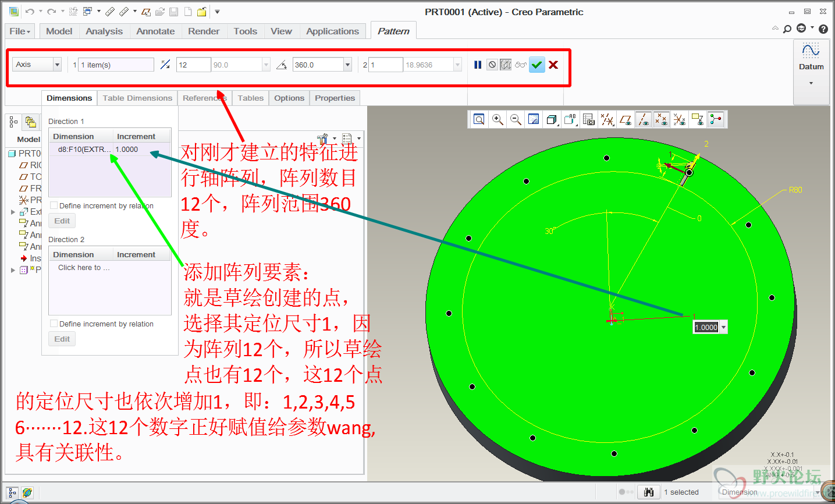Pause the pattern tool
Screen dimensions: 835x504
pos(478,65)
